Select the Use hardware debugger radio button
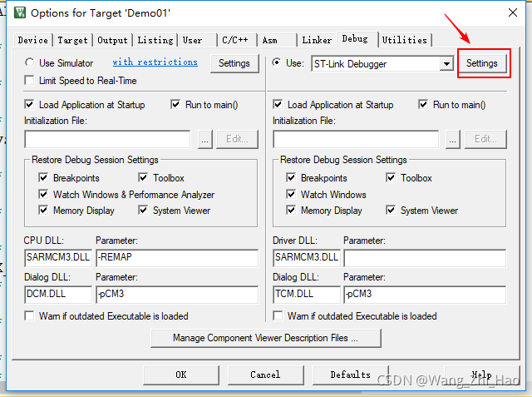Image resolution: width=532 pixels, height=397 pixels. [x=277, y=62]
